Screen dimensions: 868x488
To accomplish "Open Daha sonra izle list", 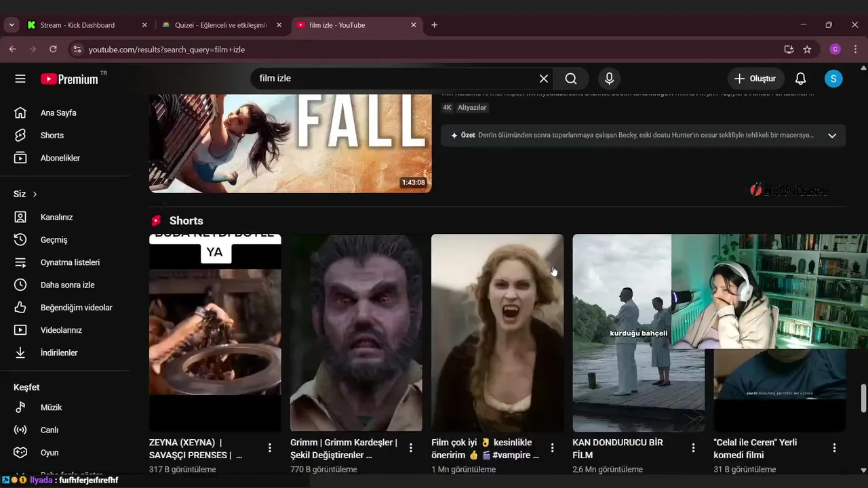I will pyautogui.click(x=65, y=285).
